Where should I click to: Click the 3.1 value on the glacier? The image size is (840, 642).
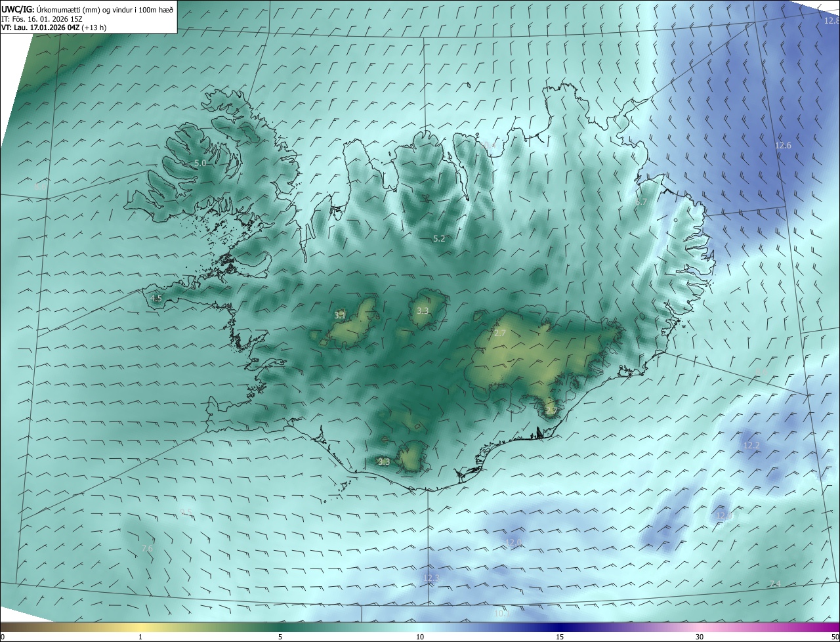pos(340,316)
